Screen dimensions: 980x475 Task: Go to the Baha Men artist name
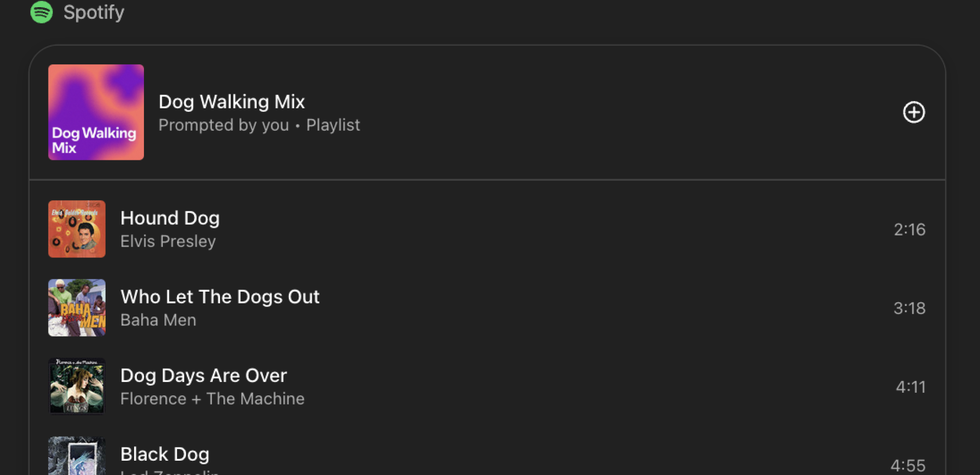158,320
